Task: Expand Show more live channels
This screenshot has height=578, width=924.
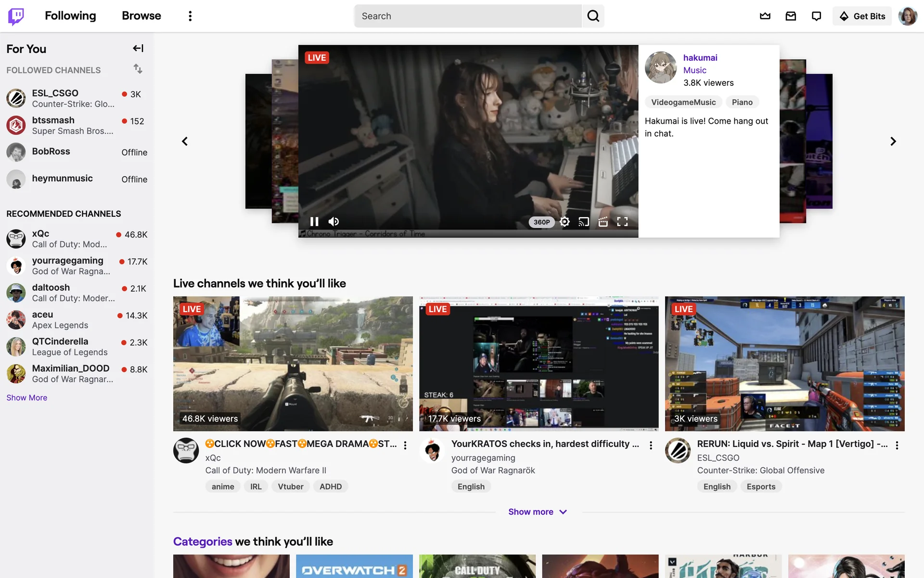Action: (538, 512)
